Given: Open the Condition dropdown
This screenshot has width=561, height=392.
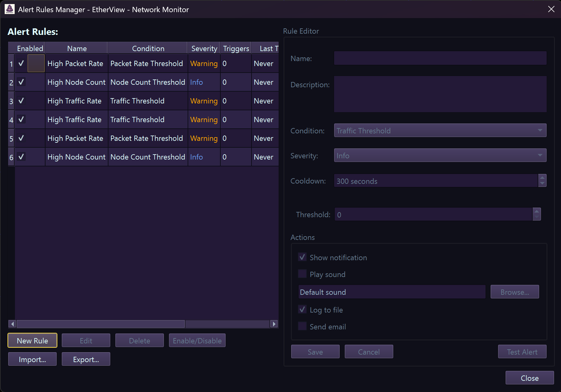Looking at the screenshot, I should click(x=440, y=131).
